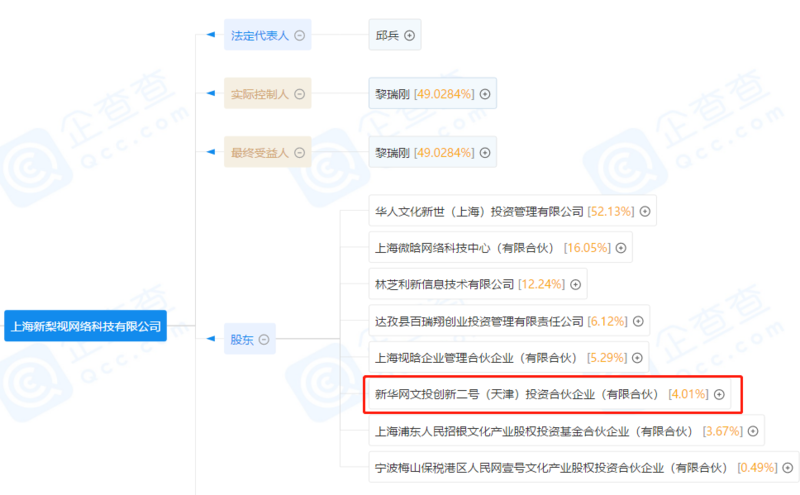
Task: Expand plus icon next to 实际控制人 黎瑞刚
Action: 486,94
